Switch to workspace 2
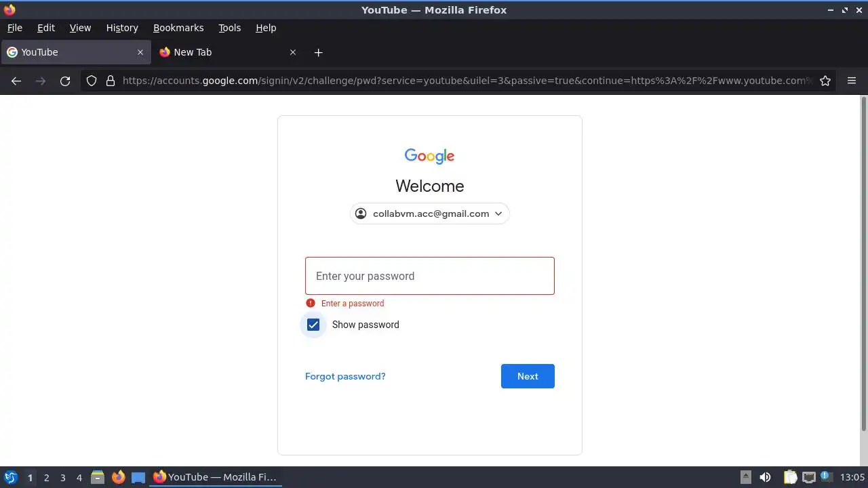Screen dimensions: 868x488 [47, 477]
